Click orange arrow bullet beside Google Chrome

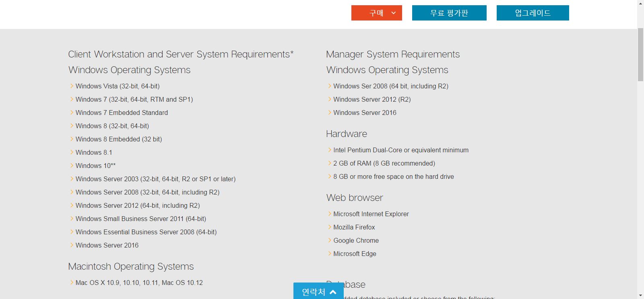tap(330, 240)
